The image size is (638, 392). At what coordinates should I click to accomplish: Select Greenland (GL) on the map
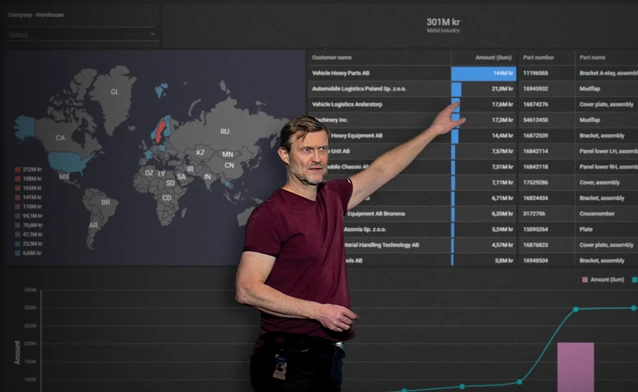(114, 92)
